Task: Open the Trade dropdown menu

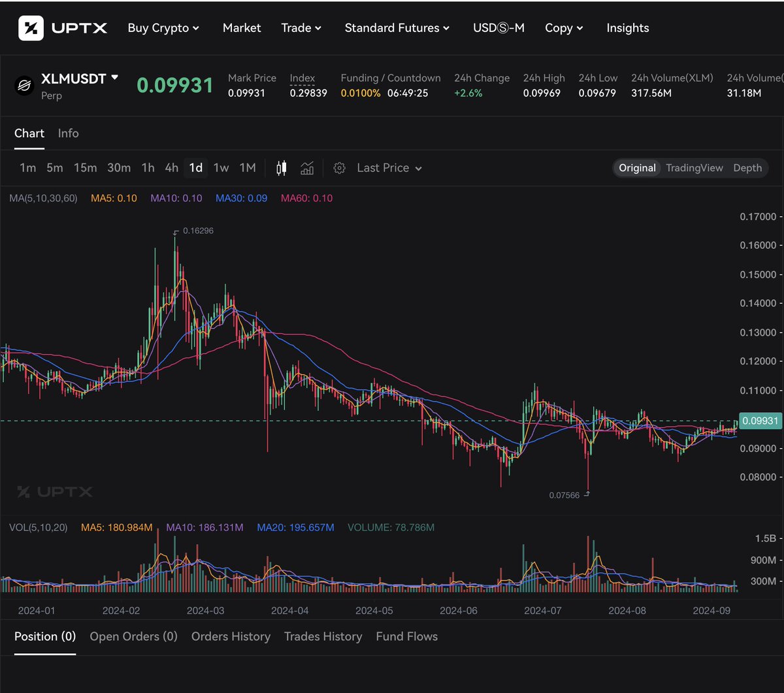Action: click(301, 28)
